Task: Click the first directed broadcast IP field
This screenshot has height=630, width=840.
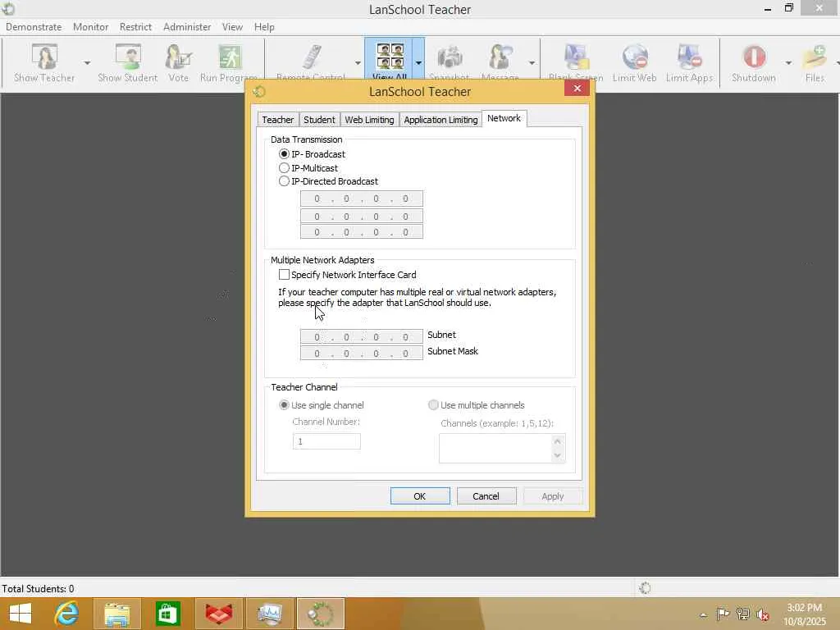Action: pos(362,199)
